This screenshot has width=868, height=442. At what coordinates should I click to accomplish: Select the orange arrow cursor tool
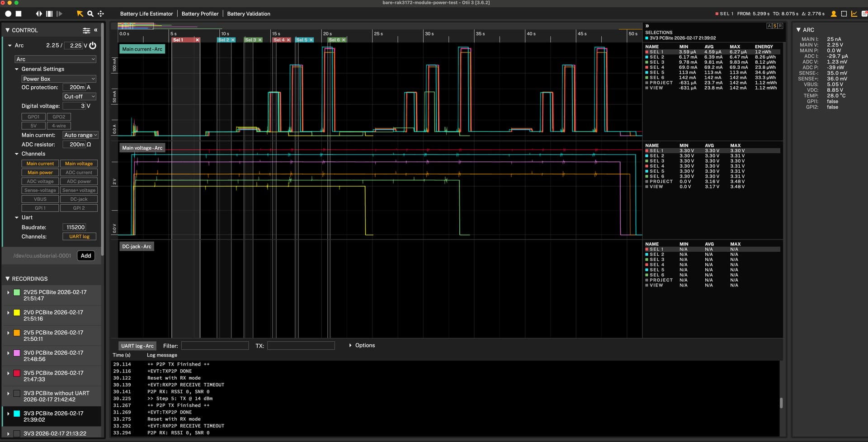[80, 14]
